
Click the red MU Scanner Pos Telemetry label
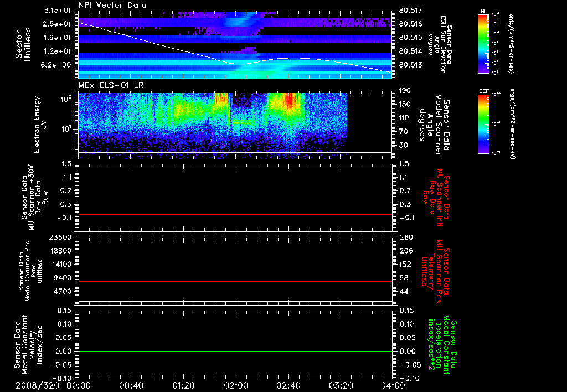click(x=435, y=271)
